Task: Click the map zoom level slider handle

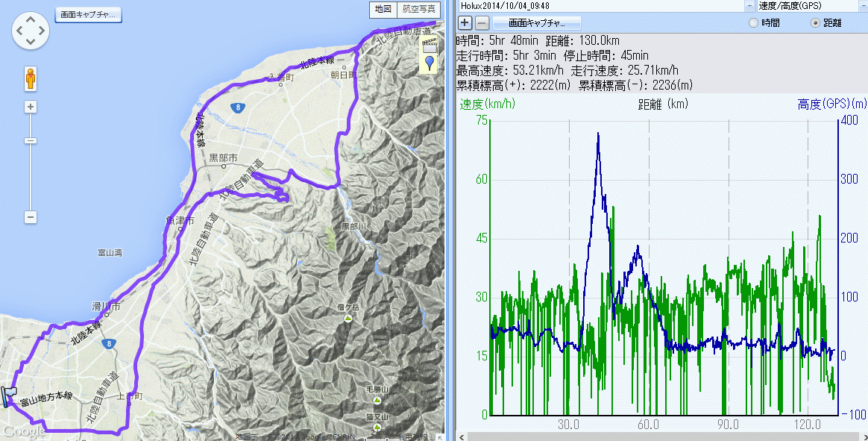Action: 31,141
